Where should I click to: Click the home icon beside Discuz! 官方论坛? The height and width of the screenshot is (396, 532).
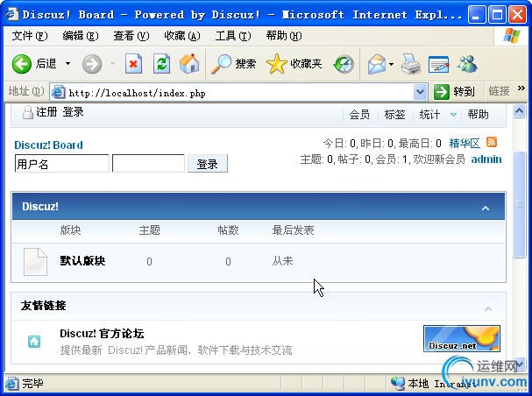[x=34, y=341]
